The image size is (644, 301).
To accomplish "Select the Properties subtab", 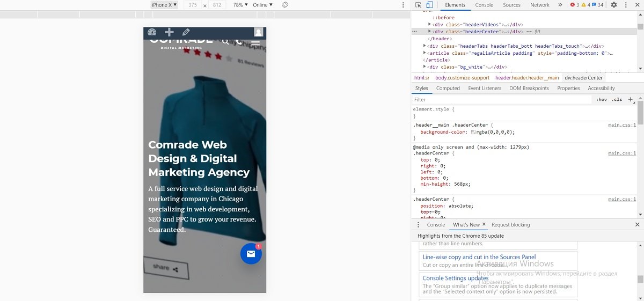I will 568,88.
